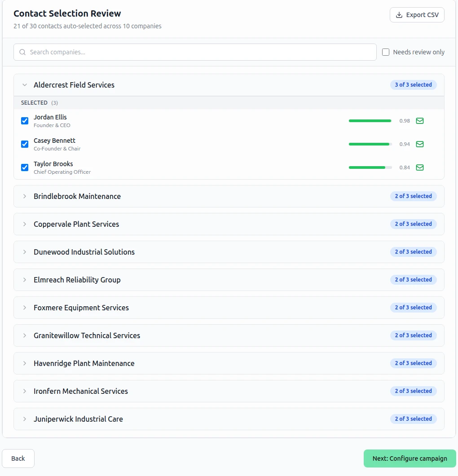Click Coppervale's 2 of 3 selected badge
The height and width of the screenshot is (476, 458).
coord(414,224)
